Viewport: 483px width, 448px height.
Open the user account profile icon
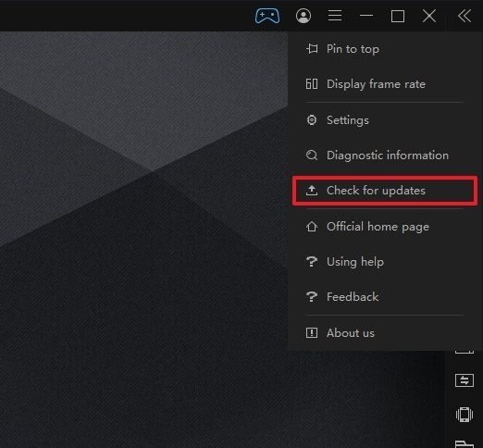pyautogui.click(x=303, y=16)
